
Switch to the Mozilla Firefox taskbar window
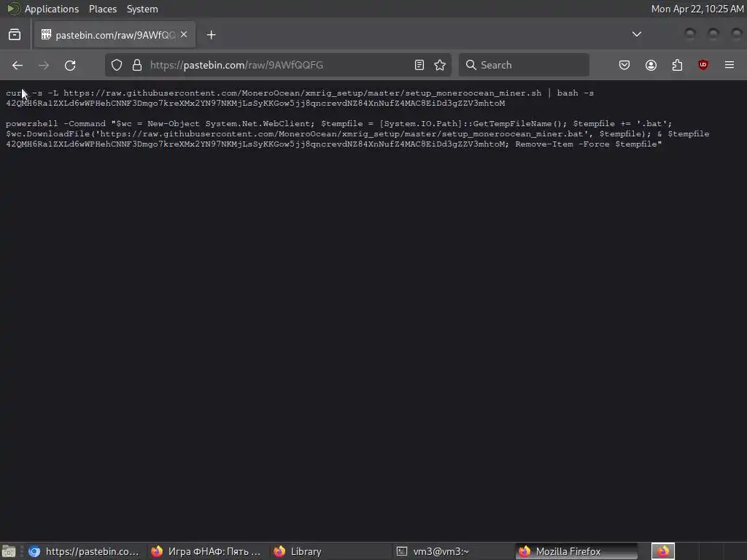click(576, 551)
